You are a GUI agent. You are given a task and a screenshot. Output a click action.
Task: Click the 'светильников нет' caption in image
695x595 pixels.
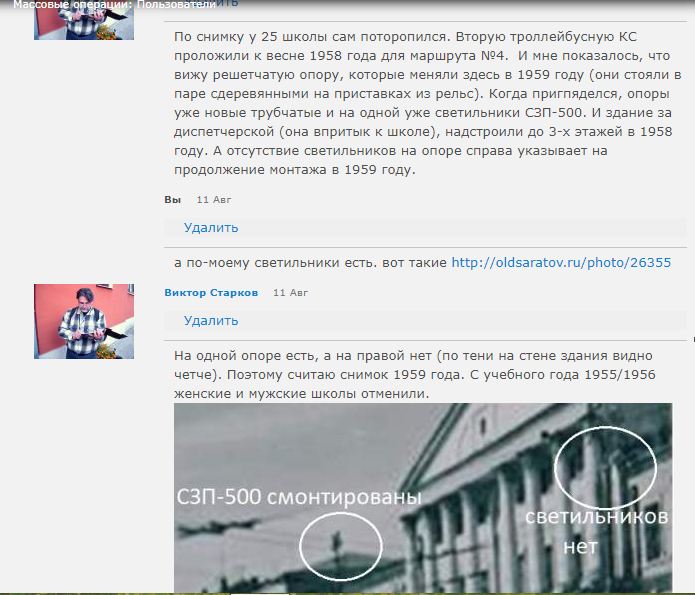(596, 531)
